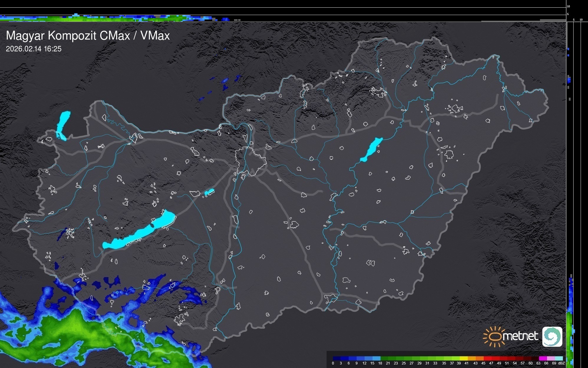
Task: Click the small blue echoes north of Hungary
Action: click(x=225, y=81)
